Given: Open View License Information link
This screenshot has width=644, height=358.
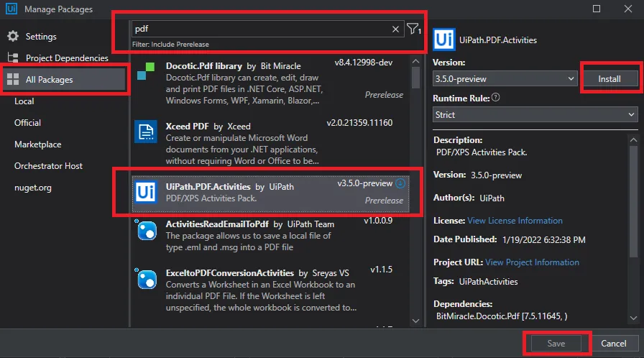Looking at the screenshot, I should point(515,221).
